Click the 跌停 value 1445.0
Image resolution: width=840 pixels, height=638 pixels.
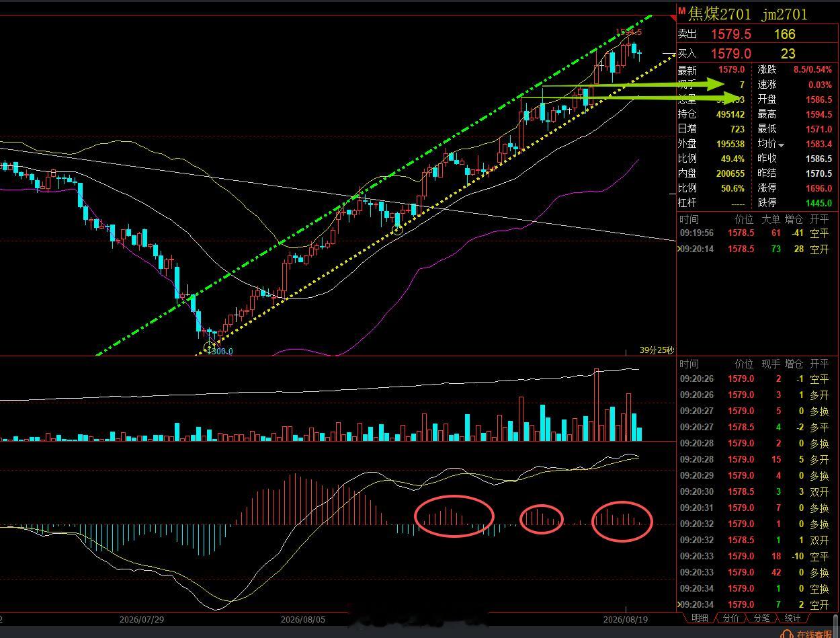pos(818,203)
